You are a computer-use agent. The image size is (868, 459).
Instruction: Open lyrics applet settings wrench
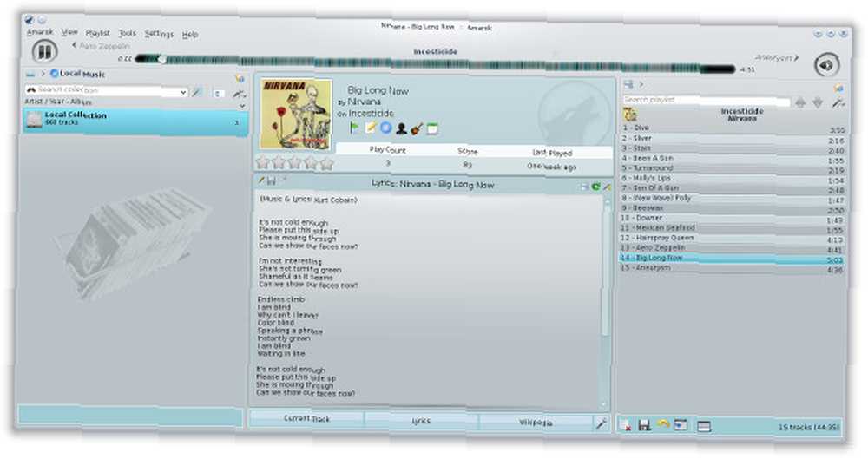pos(607,187)
